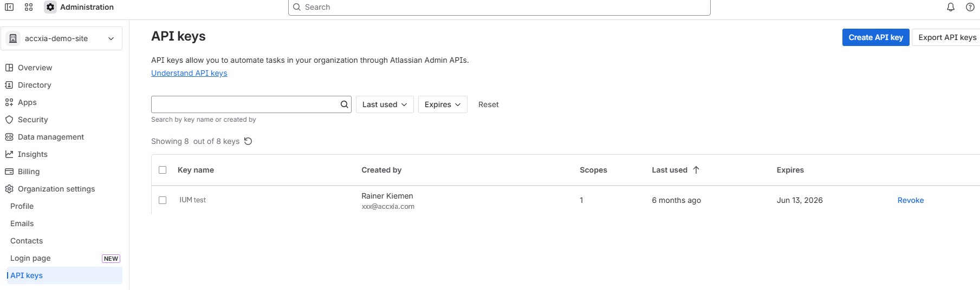This screenshot has height=290, width=980.
Task: Revoke the IUM test key
Action: pos(910,200)
